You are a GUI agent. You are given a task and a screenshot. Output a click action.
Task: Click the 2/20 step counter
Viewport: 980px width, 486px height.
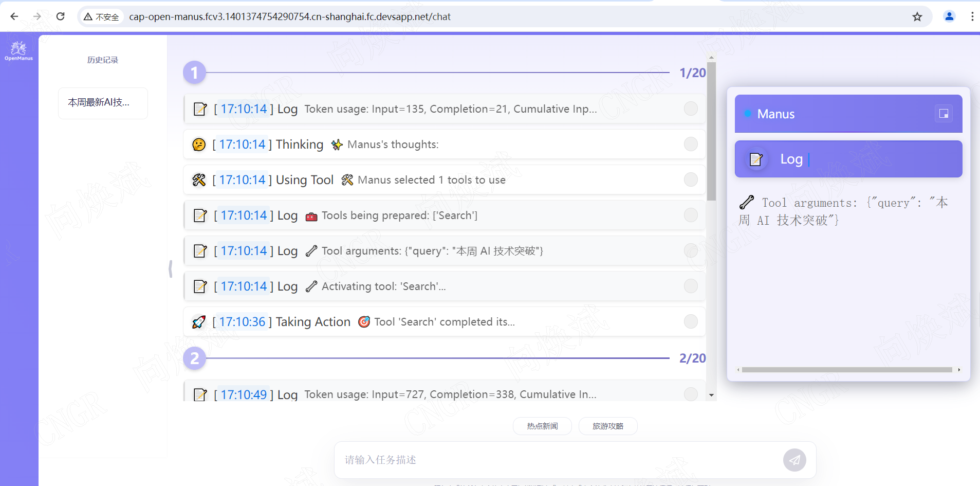click(x=692, y=358)
